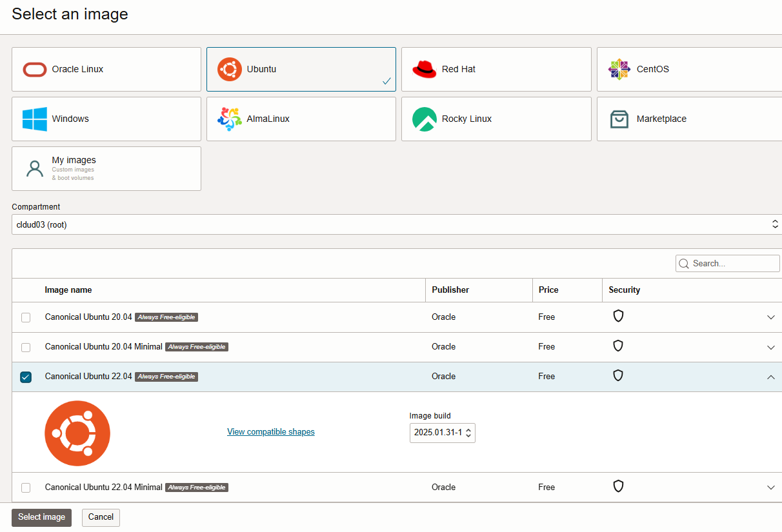Click security shield for Ubuntu 20.04 Minimal
The height and width of the screenshot is (532, 782).
coord(618,346)
